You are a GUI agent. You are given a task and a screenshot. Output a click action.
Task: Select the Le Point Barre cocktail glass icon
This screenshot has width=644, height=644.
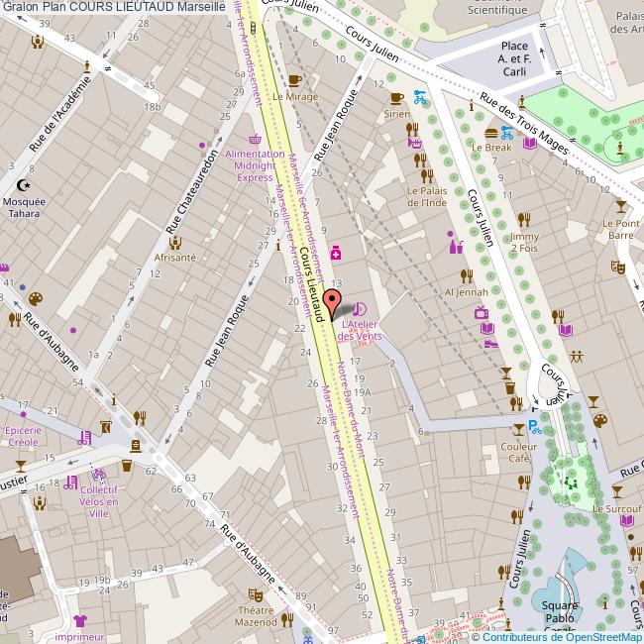[x=620, y=206]
